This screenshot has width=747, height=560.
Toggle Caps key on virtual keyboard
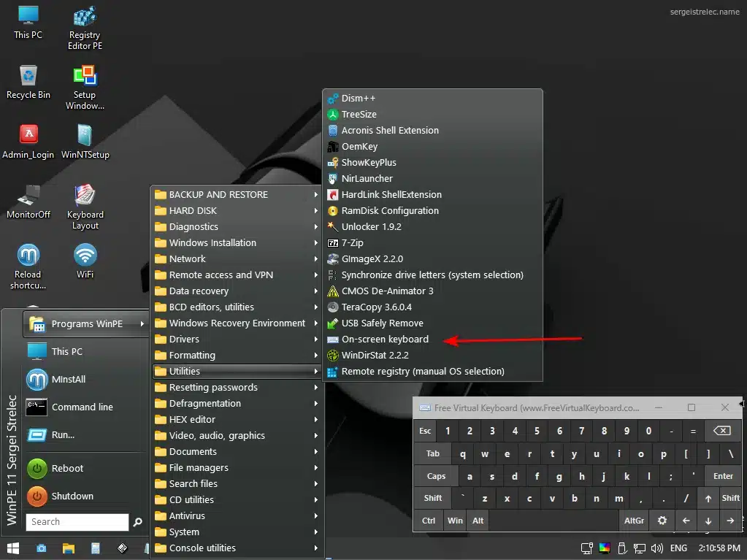[x=436, y=476]
